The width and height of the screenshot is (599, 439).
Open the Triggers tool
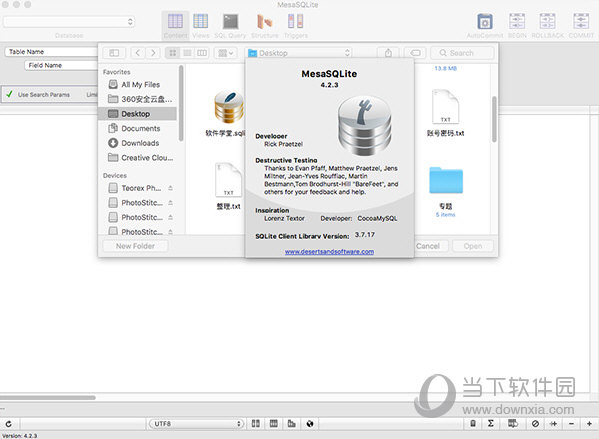pos(295,25)
